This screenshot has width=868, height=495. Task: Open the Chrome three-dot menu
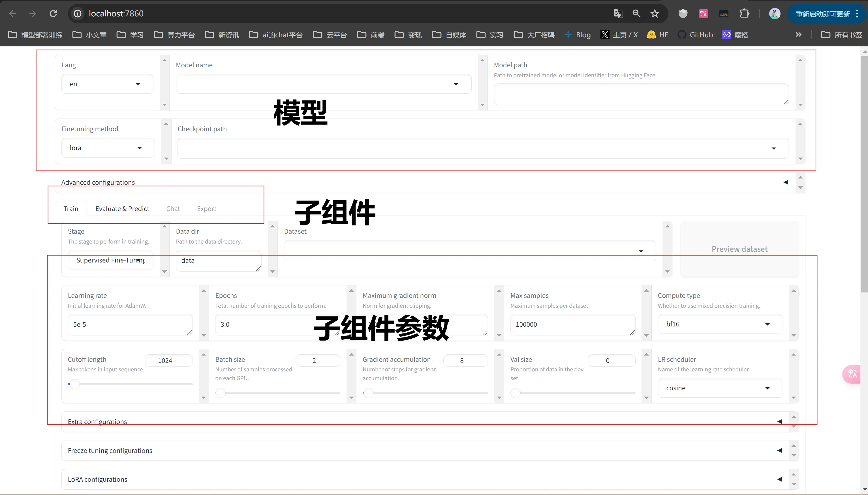(x=857, y=14)
